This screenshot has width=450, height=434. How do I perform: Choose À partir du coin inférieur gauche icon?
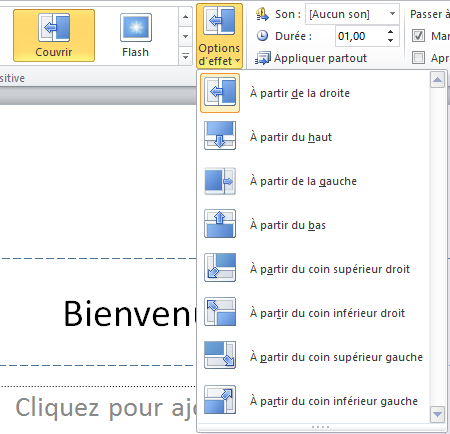220,399
